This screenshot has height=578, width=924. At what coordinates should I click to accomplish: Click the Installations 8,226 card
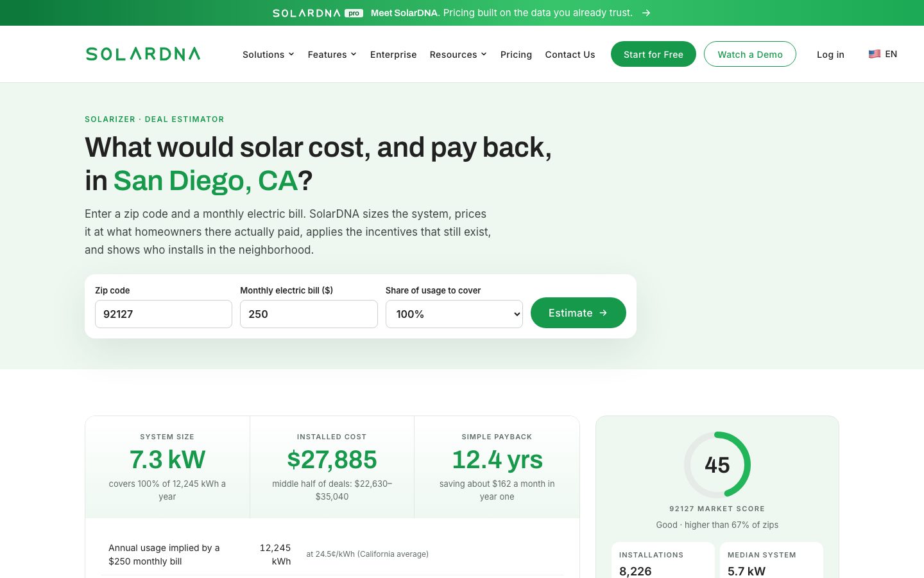(x=663, y=560)
